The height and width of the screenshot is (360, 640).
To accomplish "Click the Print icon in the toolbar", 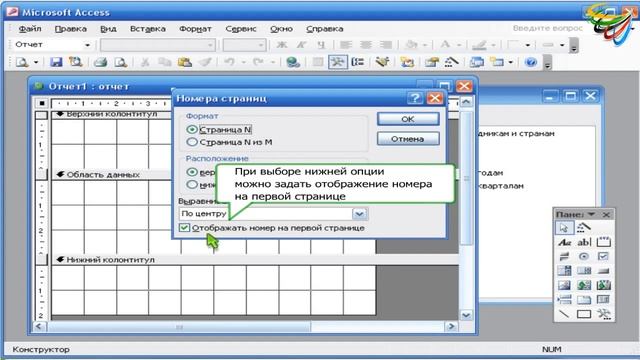I will [100, 62].
